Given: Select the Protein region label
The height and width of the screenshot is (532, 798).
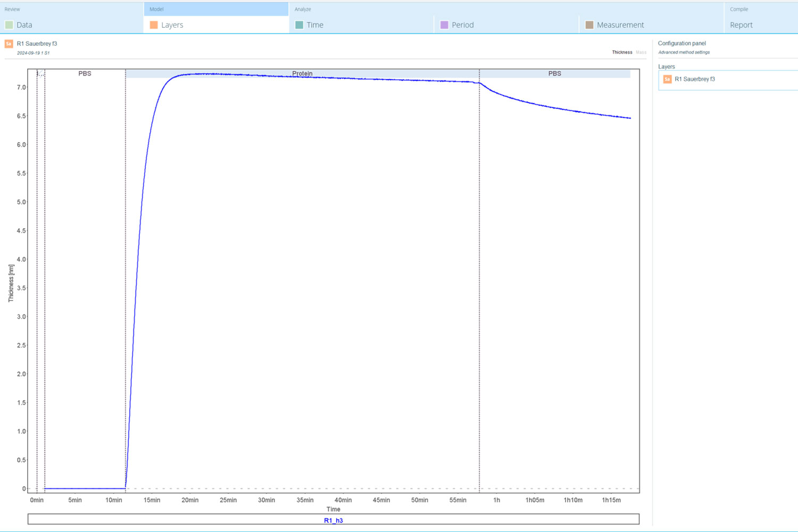Looking at the screenshot, I should point(302,73).
